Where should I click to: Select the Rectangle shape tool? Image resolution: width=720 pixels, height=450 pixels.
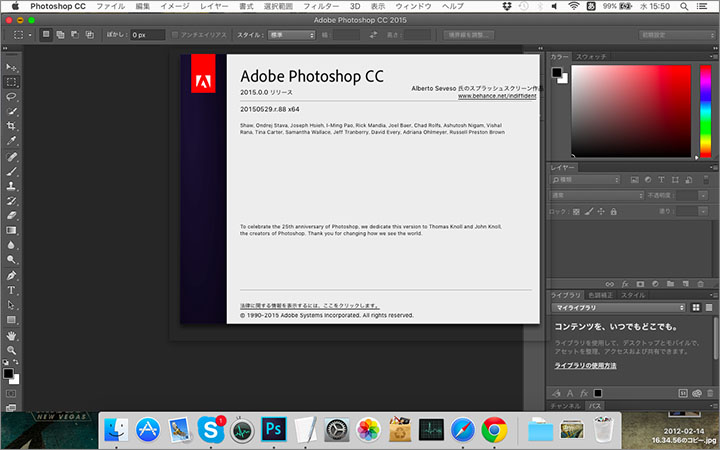pos(11,320)
